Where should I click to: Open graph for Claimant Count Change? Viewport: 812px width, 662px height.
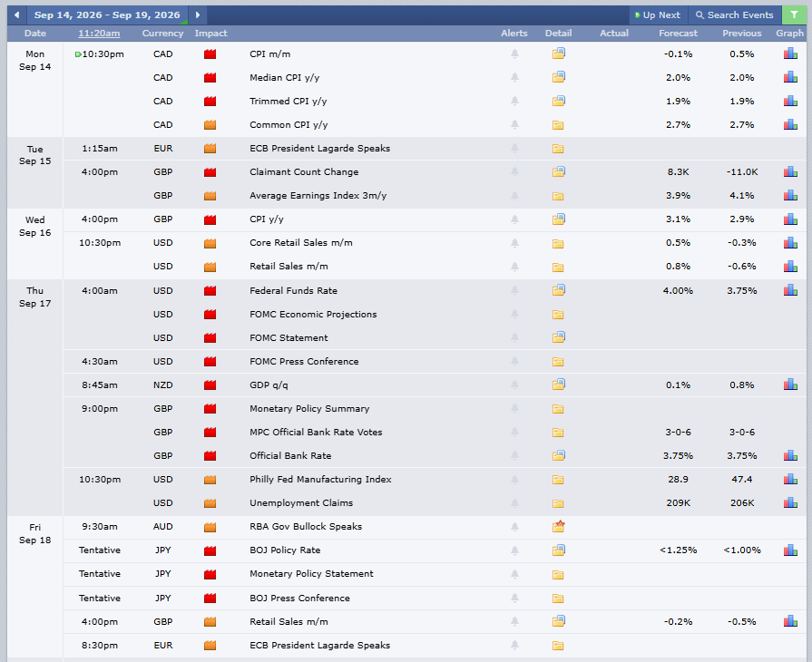click(790, 171)
